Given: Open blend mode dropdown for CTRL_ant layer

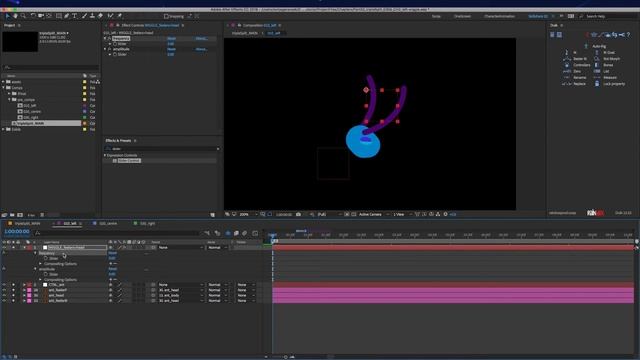Looking at the screenshot, I should click(217, 285).
